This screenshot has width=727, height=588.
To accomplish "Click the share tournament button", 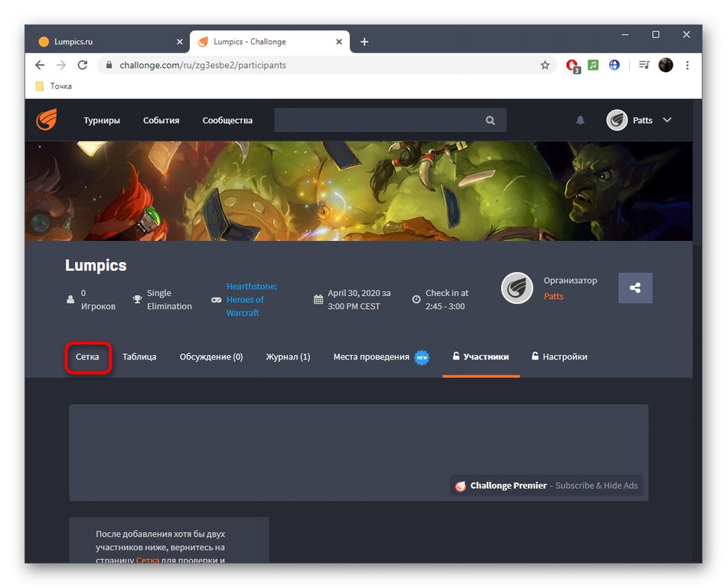I will pos(635,288).
